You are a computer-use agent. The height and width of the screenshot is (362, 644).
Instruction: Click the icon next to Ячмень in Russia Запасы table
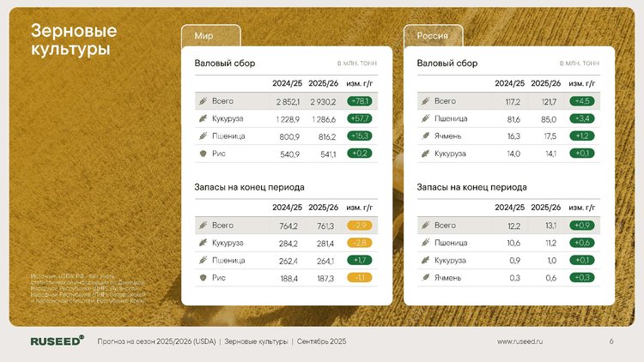[425, 277]
